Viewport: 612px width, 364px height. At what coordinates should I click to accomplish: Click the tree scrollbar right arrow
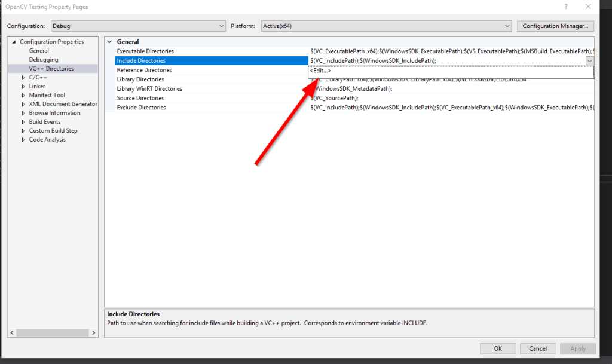(x=94, y=333)
